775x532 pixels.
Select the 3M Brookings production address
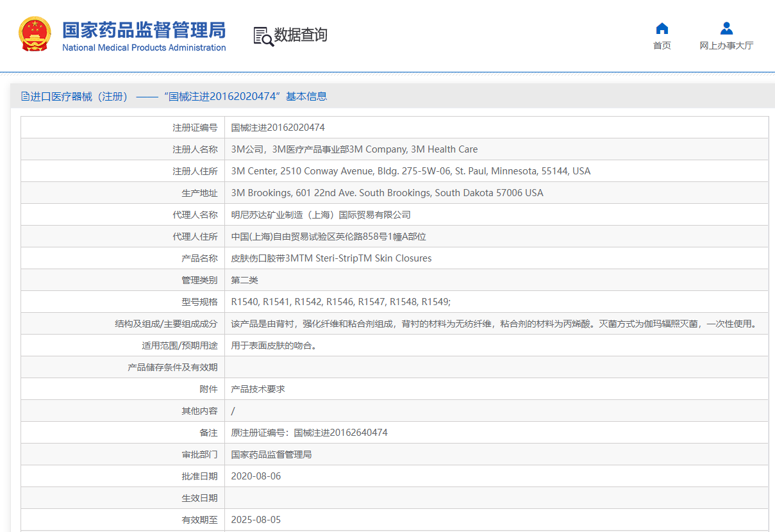point(387,193)
